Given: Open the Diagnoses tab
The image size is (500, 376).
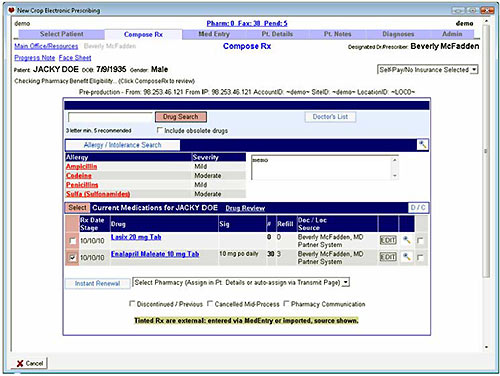Looking at the screenshot, I should [x=398, y=34].
